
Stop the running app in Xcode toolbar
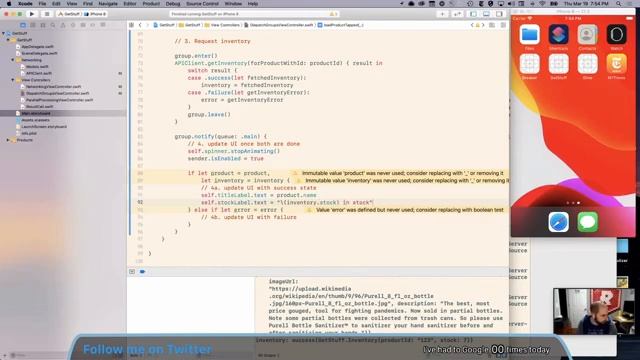47,14
